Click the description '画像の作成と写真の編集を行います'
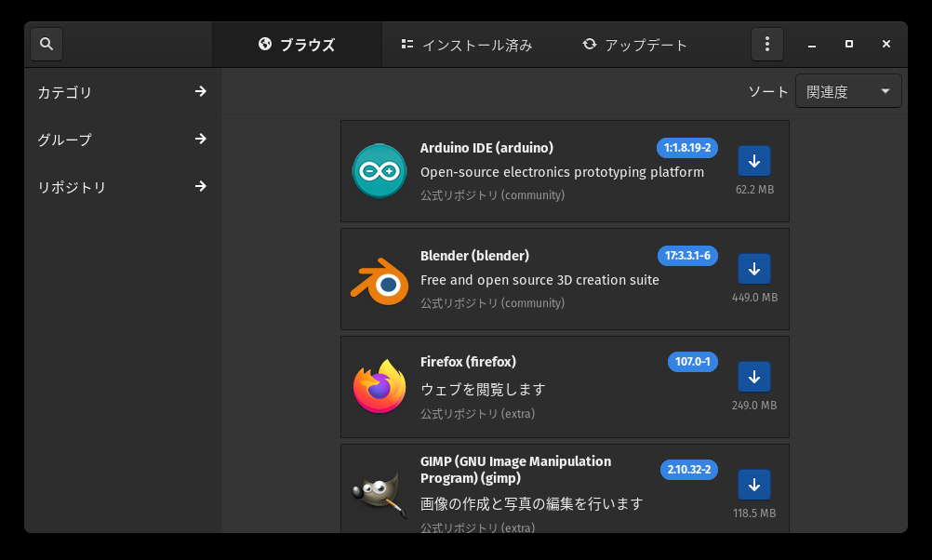 coord(531,504)
